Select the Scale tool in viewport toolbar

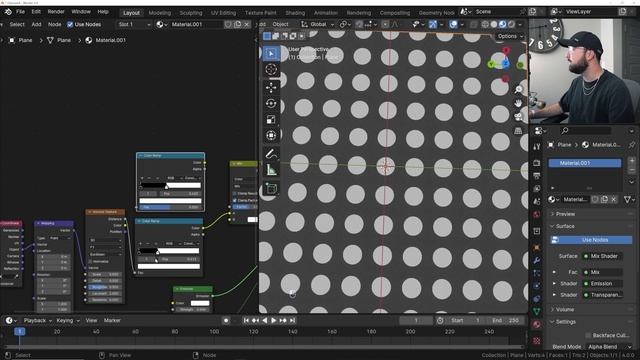click(x=271, y=119)
